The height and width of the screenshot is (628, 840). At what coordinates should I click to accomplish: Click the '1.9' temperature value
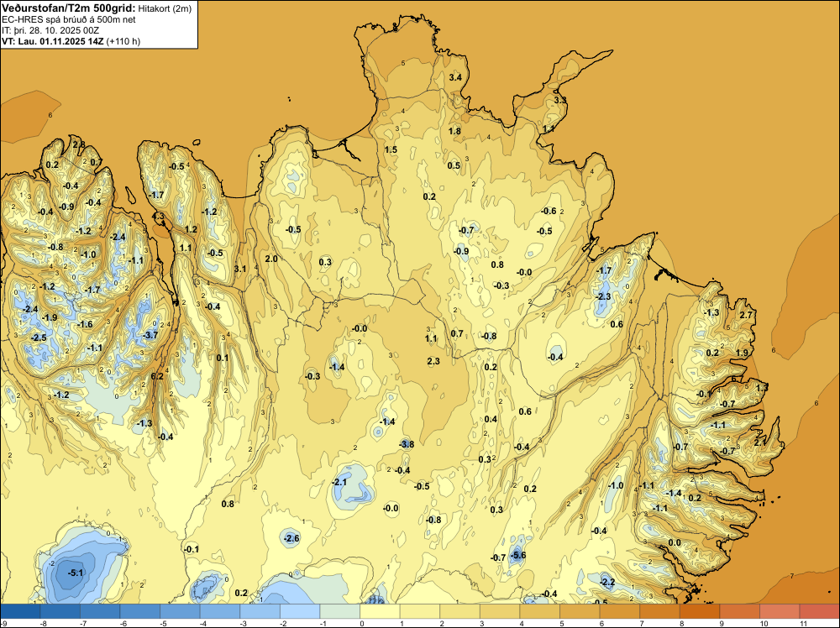point(742,353)
